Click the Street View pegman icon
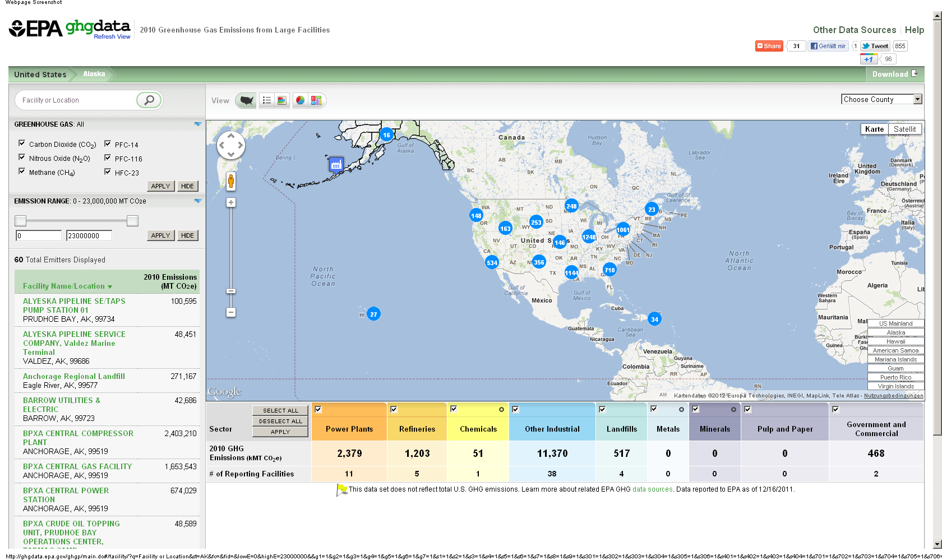This screenshot has height=560, width=942. pyautogui.click(x=231, y=181)
